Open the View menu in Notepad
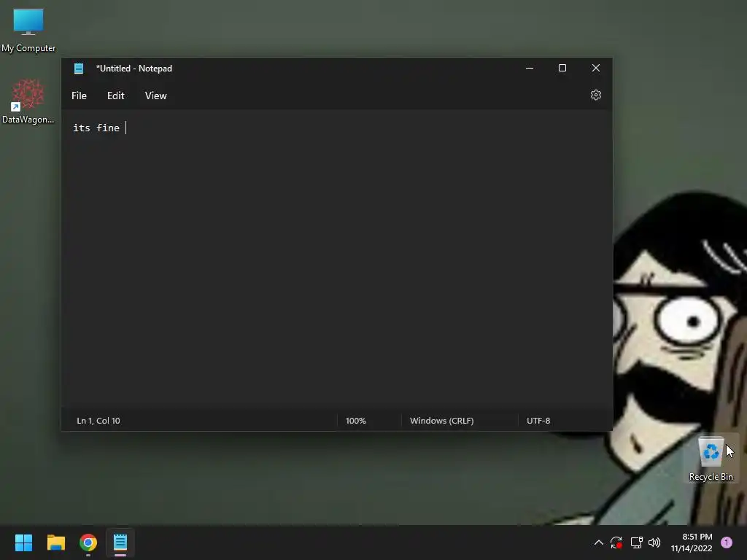 point(156,96)
